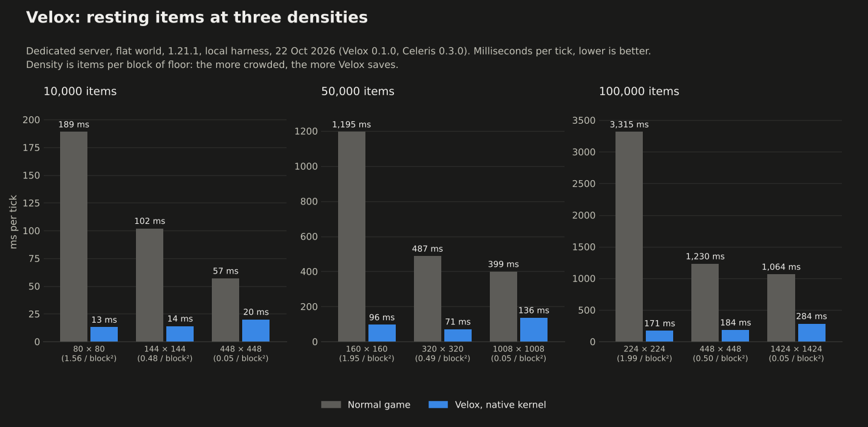Click the "(0.50 / block²)" density label
The image size is (868, 427).
click(x=721, y=358)
